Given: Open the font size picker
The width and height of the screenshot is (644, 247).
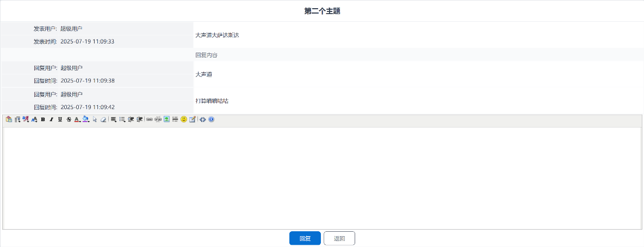Looking at the screenshot, I should point(34,119).
